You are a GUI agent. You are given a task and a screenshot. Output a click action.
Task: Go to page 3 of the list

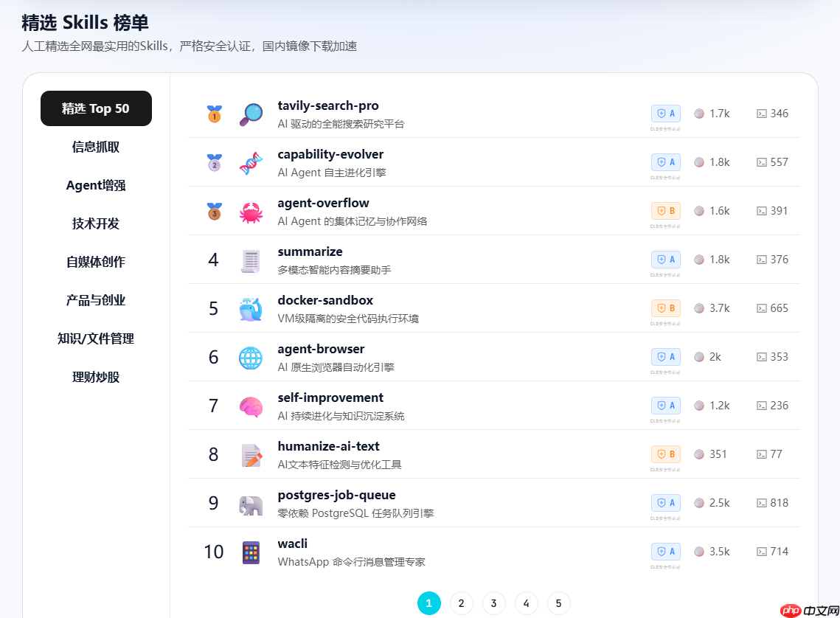(494, 603)
